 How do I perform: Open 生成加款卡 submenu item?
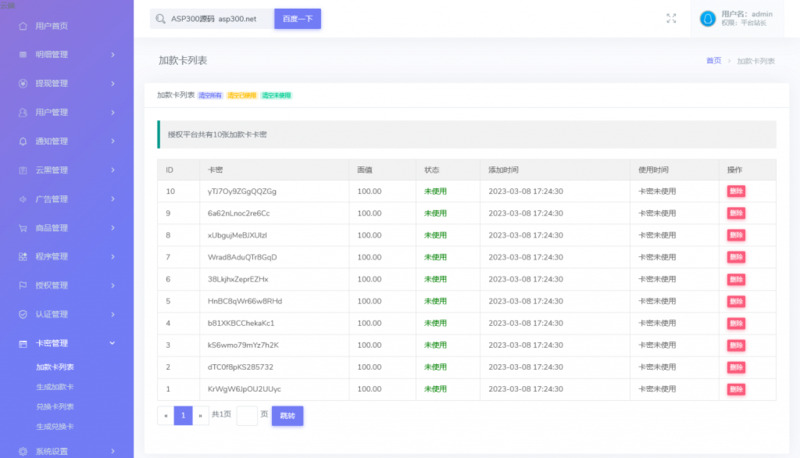[55, 387]
